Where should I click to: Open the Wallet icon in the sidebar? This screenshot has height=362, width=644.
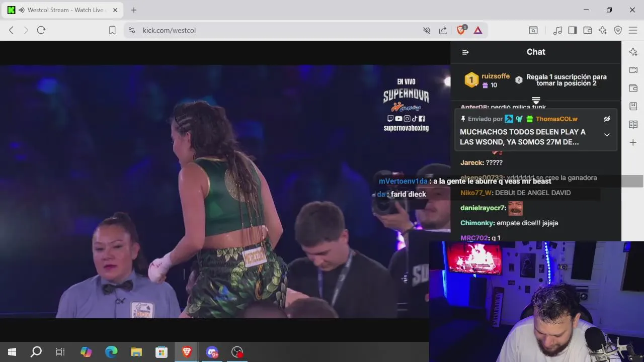[633, 88]
